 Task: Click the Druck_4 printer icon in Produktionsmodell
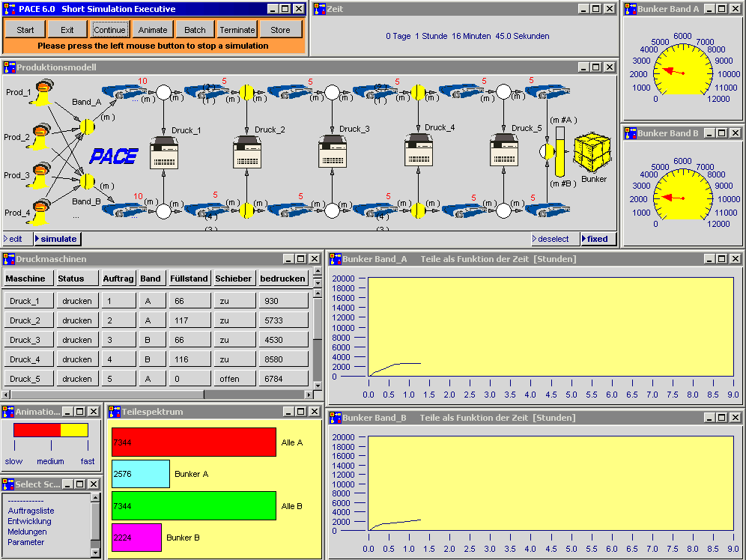point(418,150)
